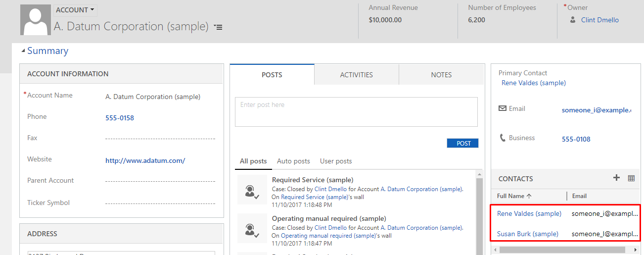
Task: Switch to the NOTES tab
Action: pos(441,75)
